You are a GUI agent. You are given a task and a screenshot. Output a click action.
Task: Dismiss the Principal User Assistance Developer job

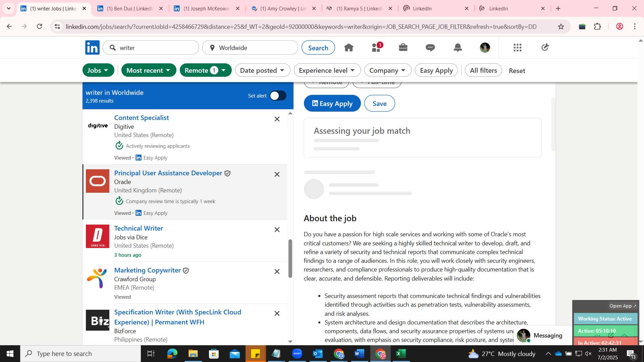277,174
